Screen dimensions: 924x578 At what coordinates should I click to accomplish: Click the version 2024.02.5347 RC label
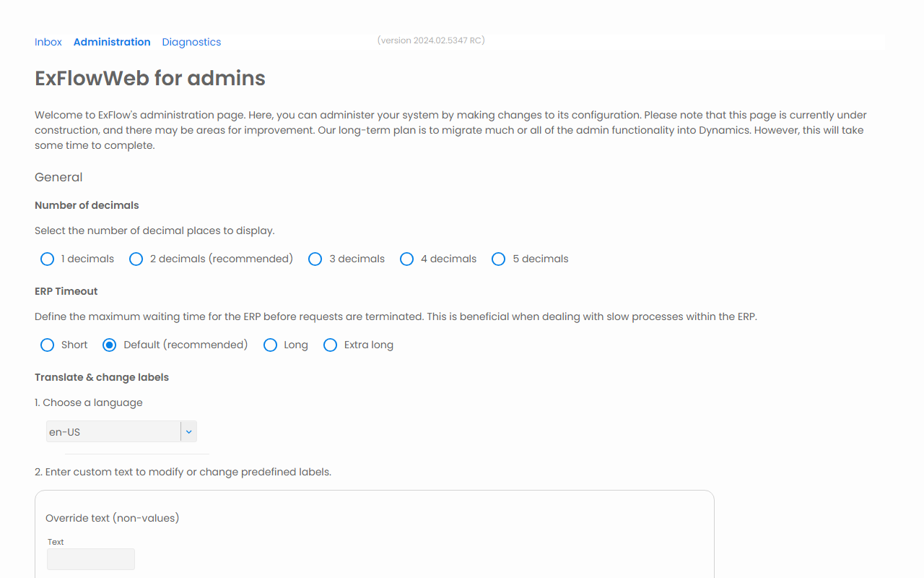tap(431, 40)
